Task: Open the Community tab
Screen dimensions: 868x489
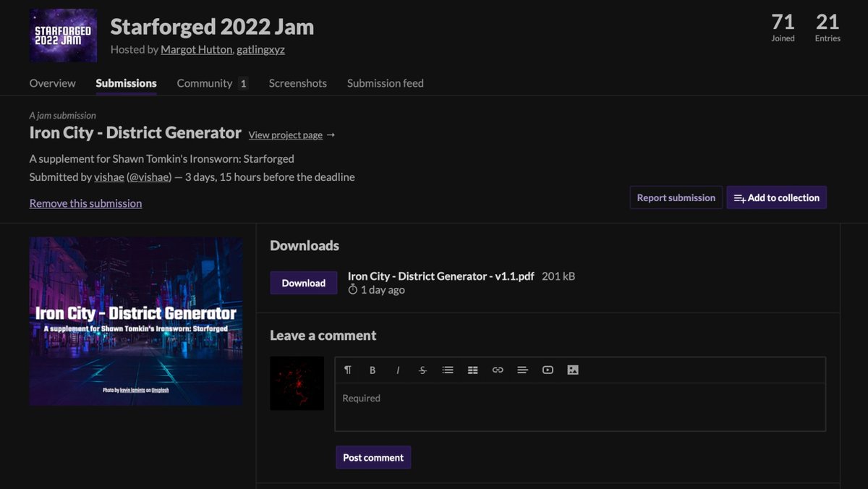Action: (213, 83)
